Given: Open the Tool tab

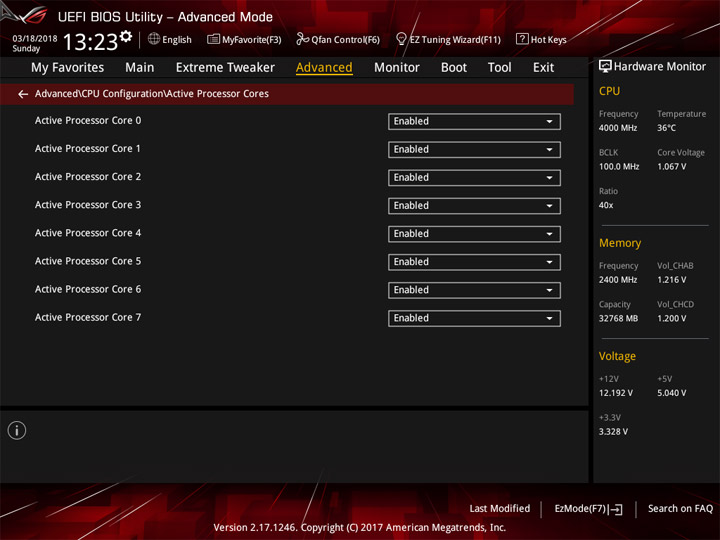Looking at the screenshot, I should 499,68.
